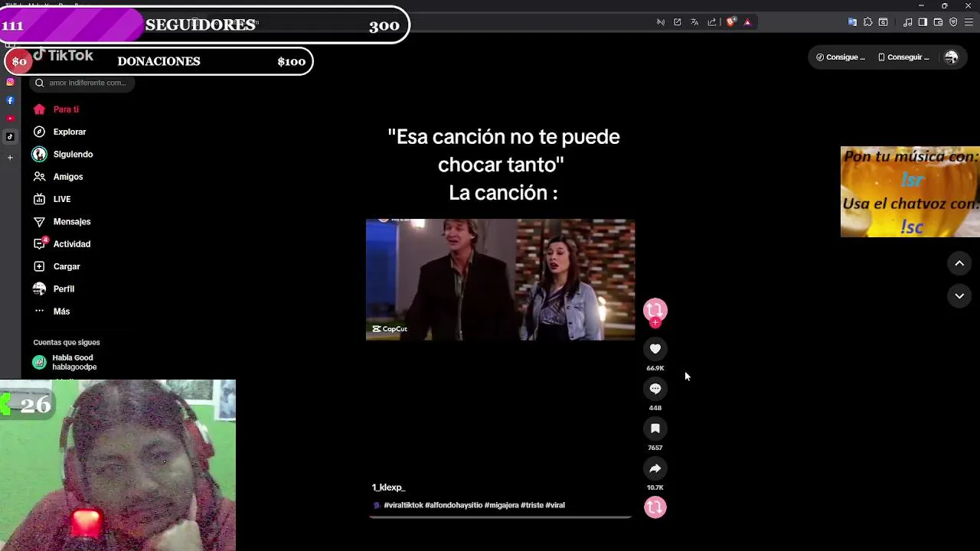980x551 pixels.
Task: Go to previous video with up chevron
Action: 959,263
